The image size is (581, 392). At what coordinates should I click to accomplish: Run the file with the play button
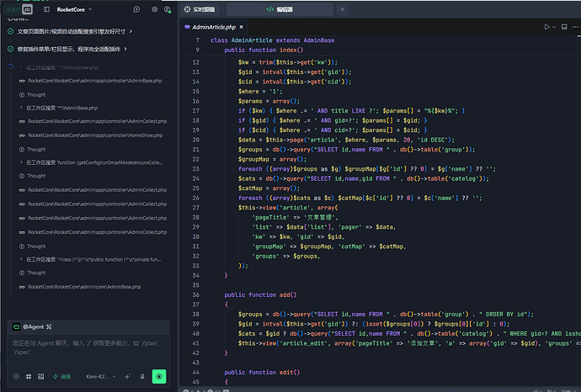(546, 27)
